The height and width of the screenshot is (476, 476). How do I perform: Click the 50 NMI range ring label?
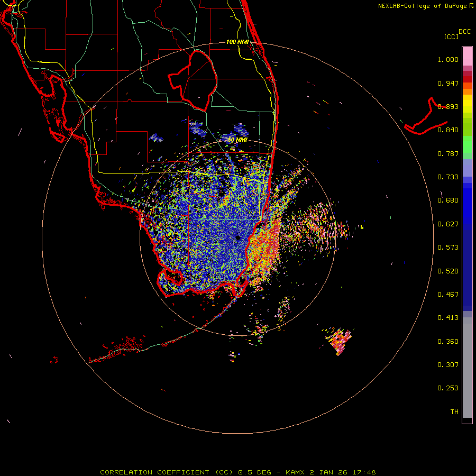click(237, 140)
